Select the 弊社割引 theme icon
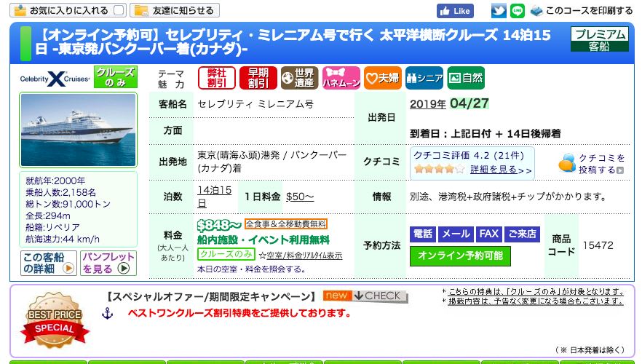The width and height of the screenshot is (642, 364). tap(217, 78)
